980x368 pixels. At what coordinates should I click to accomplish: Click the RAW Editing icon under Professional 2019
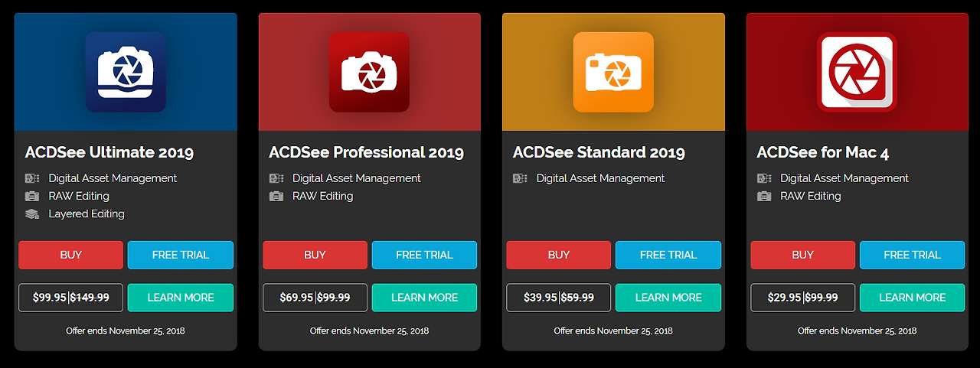point(276,197)
